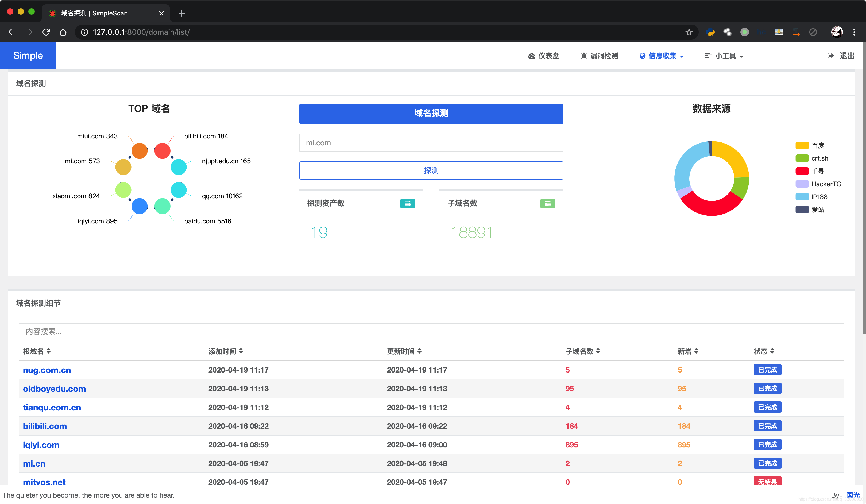Sort the table by 子域名数 column
The image size is (866, 504).
[x=583, y=351]
